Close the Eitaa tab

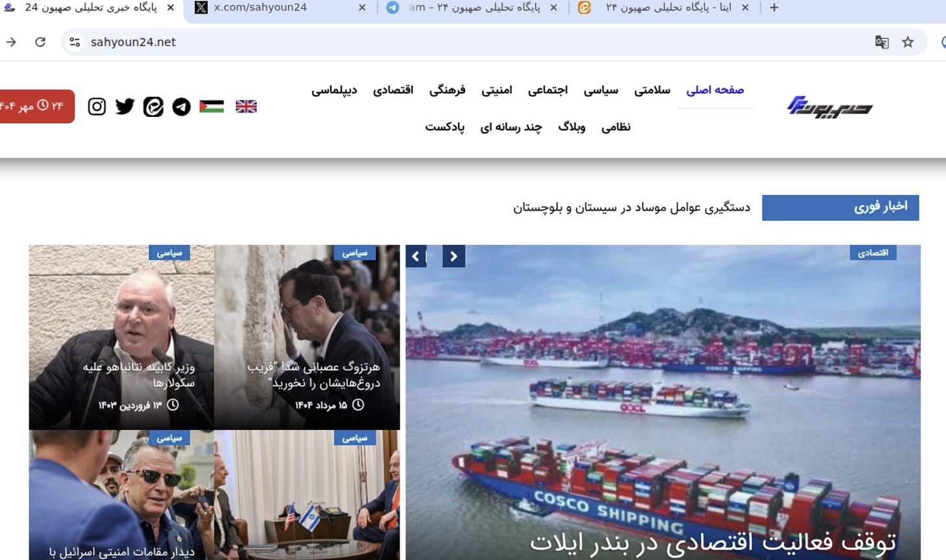(x=745, y=8)
